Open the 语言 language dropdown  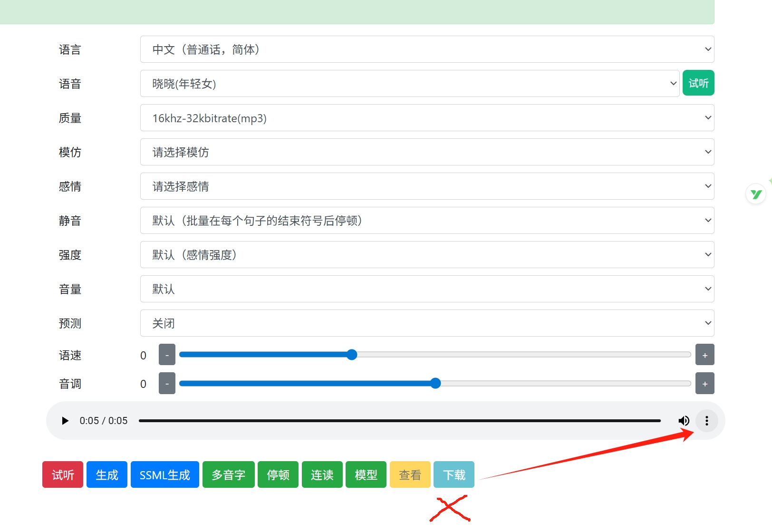click(427, 49)
